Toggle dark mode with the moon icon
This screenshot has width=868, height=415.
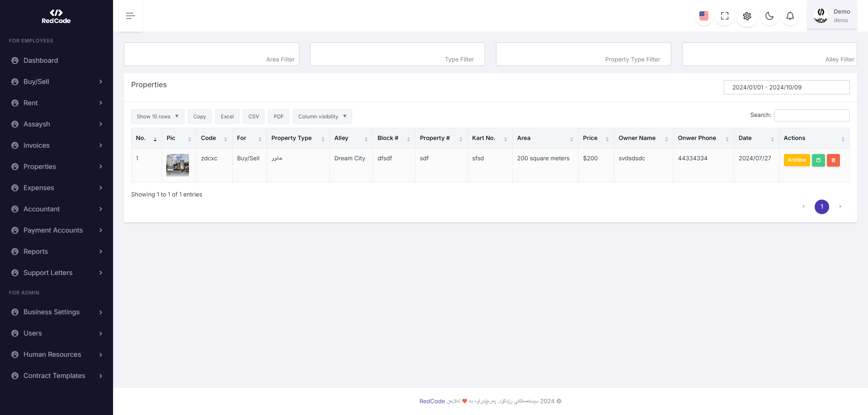point(769,16)
